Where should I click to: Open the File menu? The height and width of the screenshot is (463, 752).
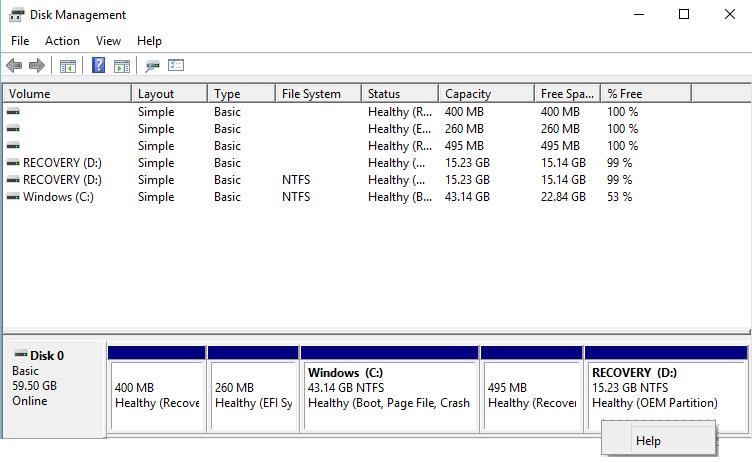[20, 41]
